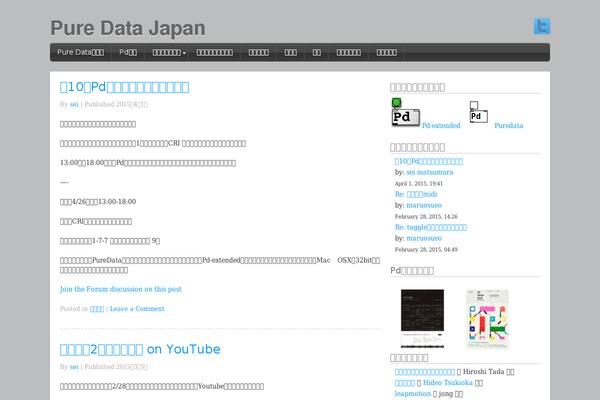Click 'Join the Forum discussion on this post'
The width and height of the screenshot is (600, 400).
point(121,289)
